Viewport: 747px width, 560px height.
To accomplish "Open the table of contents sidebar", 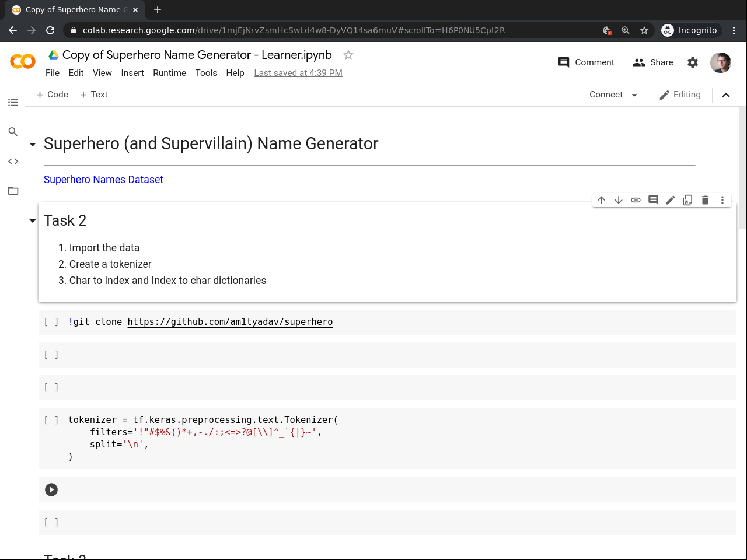I will (x=13, y=103).
